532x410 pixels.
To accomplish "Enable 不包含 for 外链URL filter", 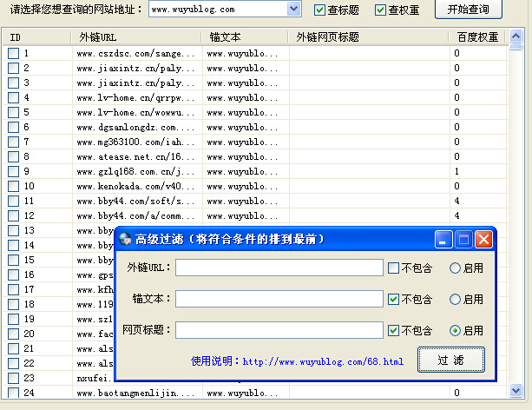I will tap(394, 268).
